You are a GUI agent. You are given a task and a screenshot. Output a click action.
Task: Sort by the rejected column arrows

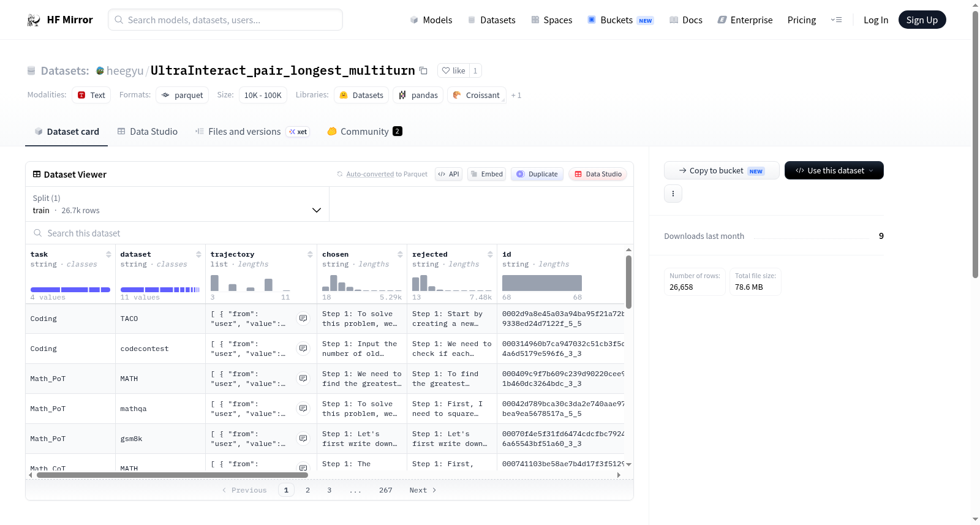490,254
